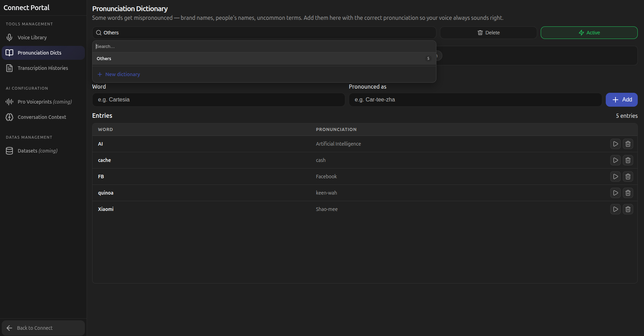Select the word 'cache' cell
Viewport: 644px width, 336px height.
pyautogui.click(x=104, y=160)
